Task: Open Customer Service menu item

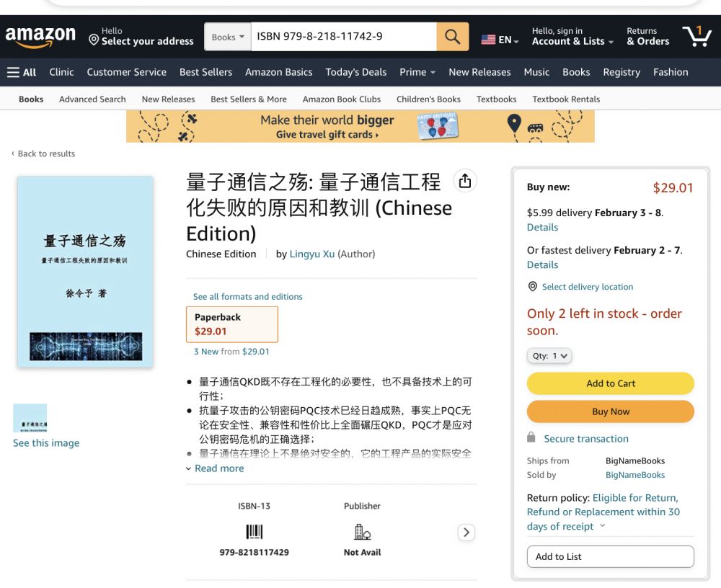Action: pyautogui.click(x=126, y=72)
